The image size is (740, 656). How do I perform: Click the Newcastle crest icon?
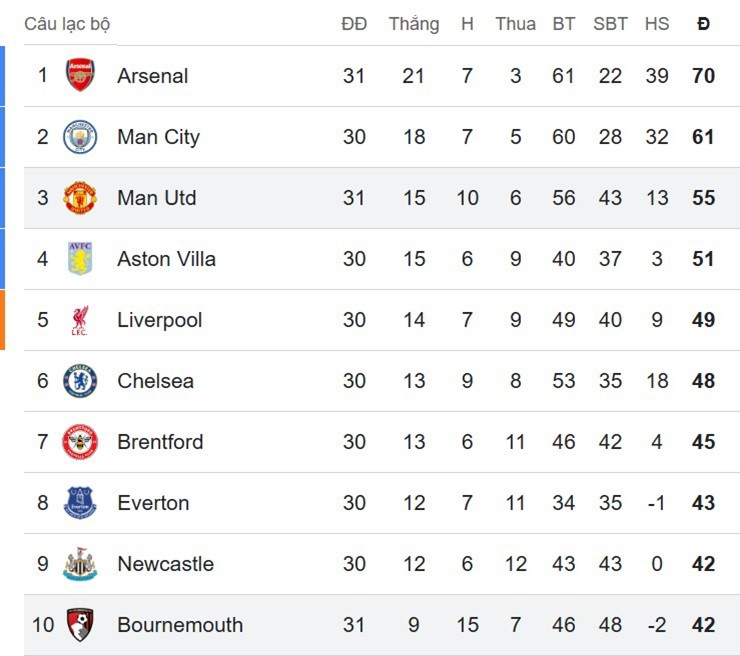click(x=80, y=564)
